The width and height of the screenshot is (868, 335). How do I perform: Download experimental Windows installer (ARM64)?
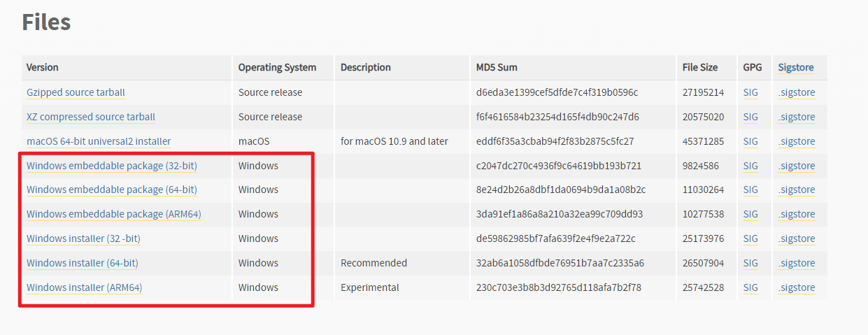coord(85,287)
